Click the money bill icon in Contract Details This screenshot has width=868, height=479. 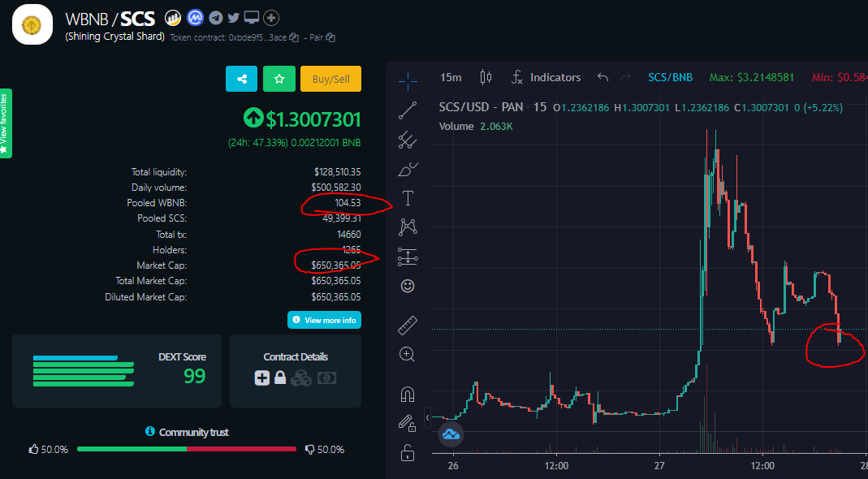tap(326, 378)
